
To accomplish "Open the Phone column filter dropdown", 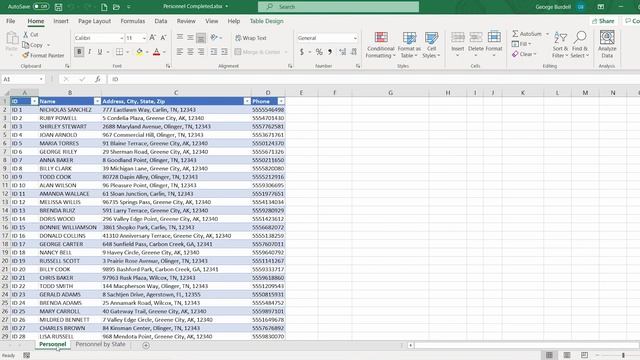I will click(x=281, y=101).
